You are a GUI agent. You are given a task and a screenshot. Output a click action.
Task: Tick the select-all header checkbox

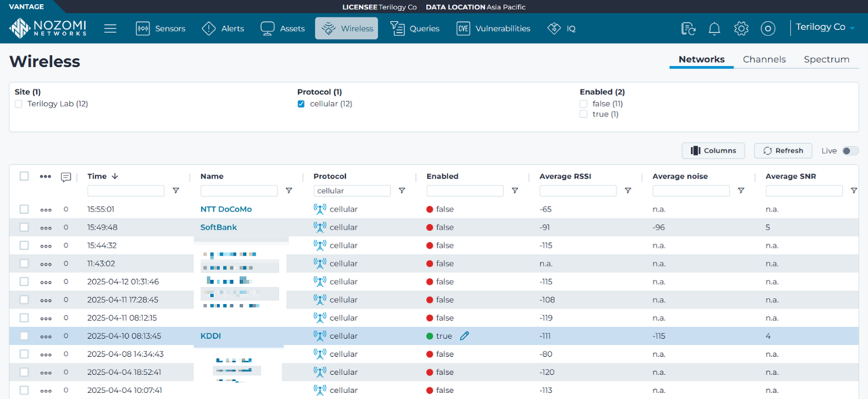[24, 176]
